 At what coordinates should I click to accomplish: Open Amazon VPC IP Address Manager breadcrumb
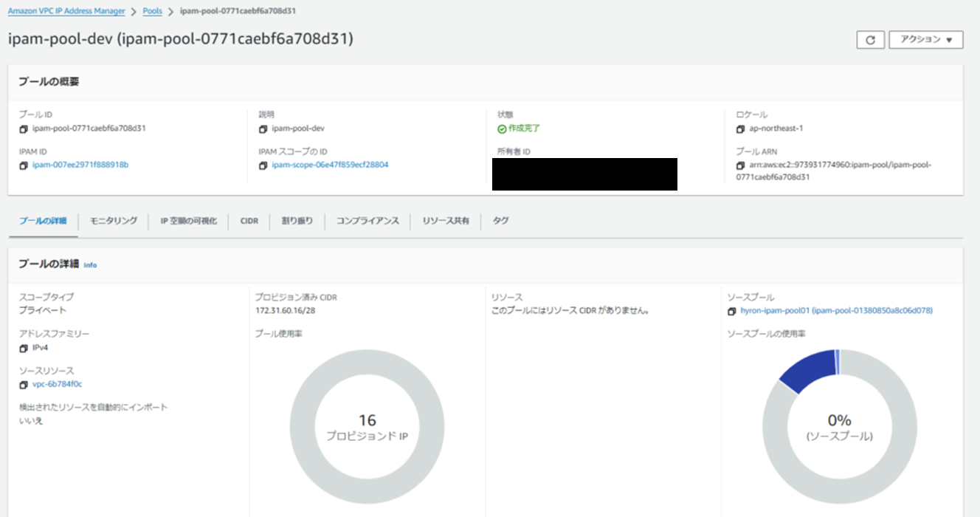(x=66, y=12)
